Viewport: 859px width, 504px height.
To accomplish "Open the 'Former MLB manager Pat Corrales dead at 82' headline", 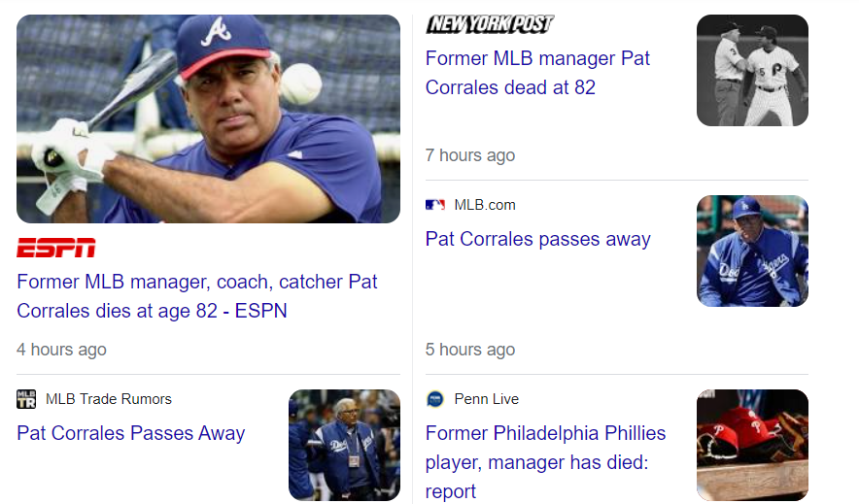I will click(x=537, y=73).
